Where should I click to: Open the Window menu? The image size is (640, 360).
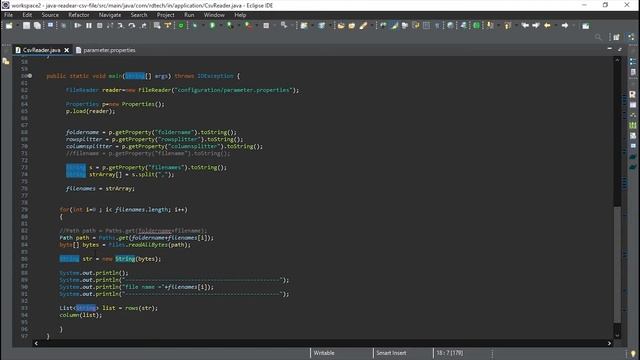point(214,15)
